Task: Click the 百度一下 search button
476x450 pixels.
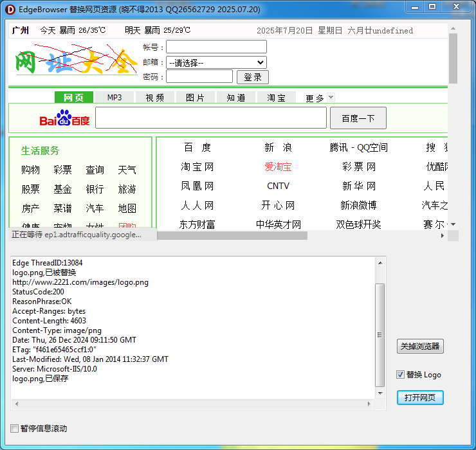Action: click(358, 118)
